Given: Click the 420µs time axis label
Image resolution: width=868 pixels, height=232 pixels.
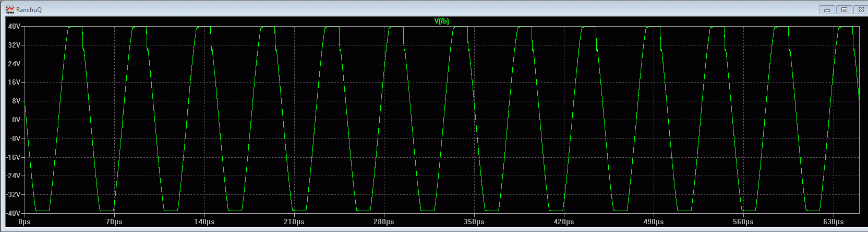Looking at the screenshot, I should pyautogui.click(x=563, y=222).
